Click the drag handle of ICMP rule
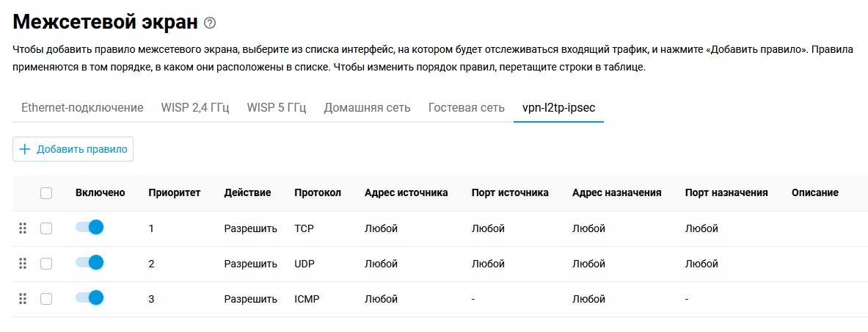Viewport: 868px width, 332px height. (x=23, y=298)
